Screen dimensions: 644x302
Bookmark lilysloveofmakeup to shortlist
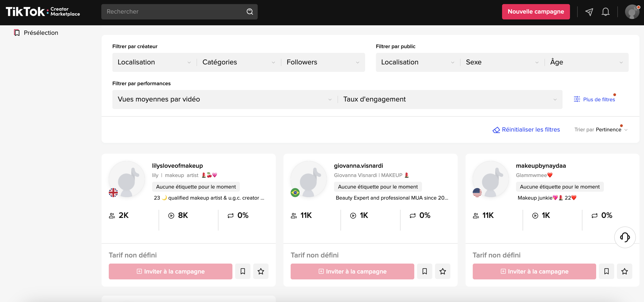[x=243, y=271]
